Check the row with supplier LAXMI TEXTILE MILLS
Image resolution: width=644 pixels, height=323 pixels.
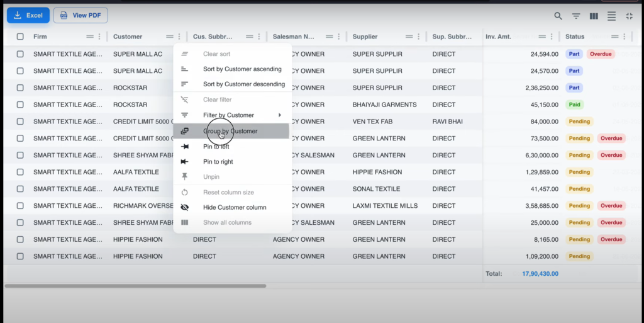(20, 205)
